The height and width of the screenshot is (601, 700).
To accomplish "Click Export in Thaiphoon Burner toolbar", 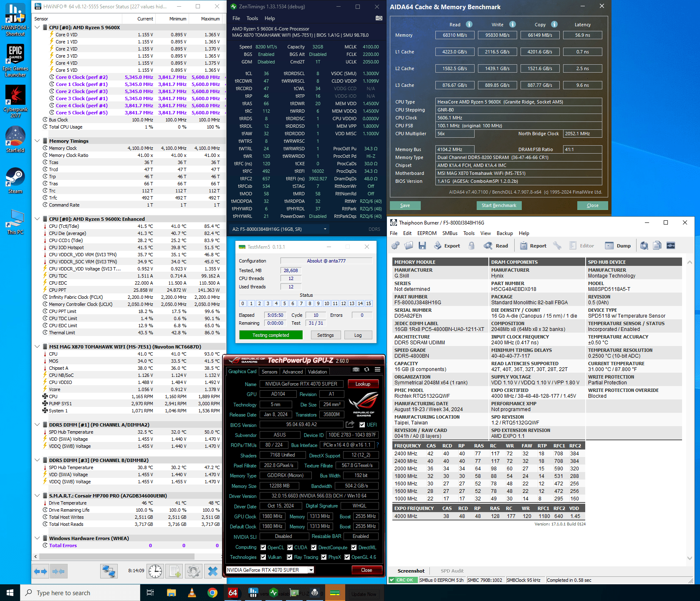I will 447,246.
